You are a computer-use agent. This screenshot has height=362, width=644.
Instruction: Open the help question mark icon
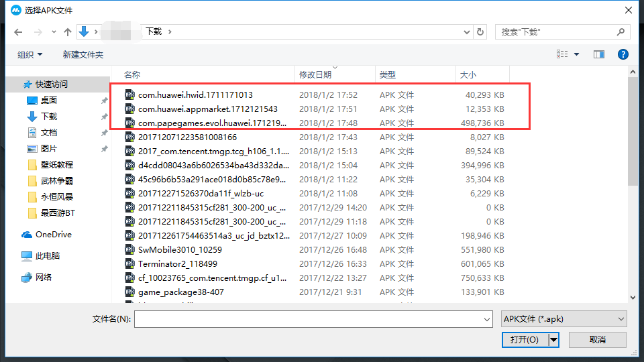click(623, 54)
